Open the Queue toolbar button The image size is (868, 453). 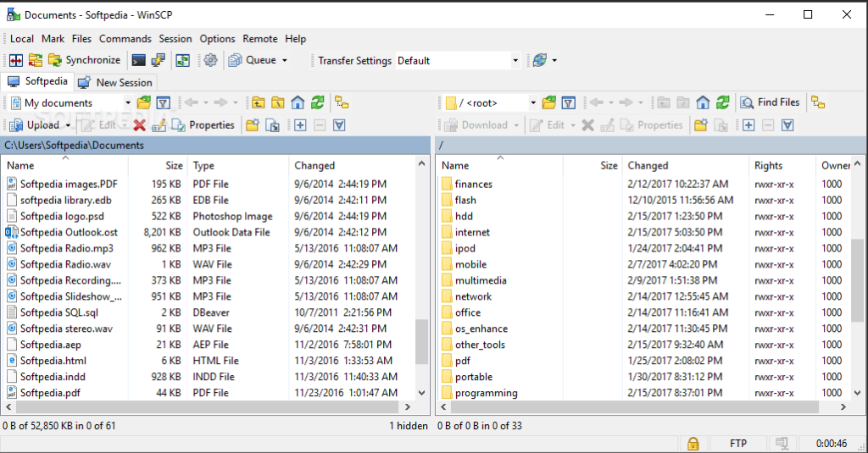tap(253, 60)
